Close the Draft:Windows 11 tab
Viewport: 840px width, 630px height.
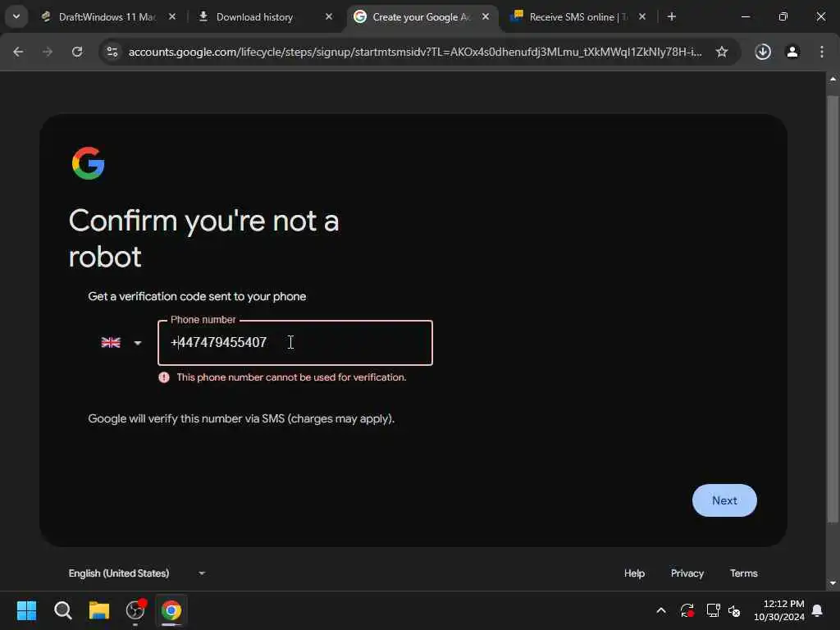[172, 16]
